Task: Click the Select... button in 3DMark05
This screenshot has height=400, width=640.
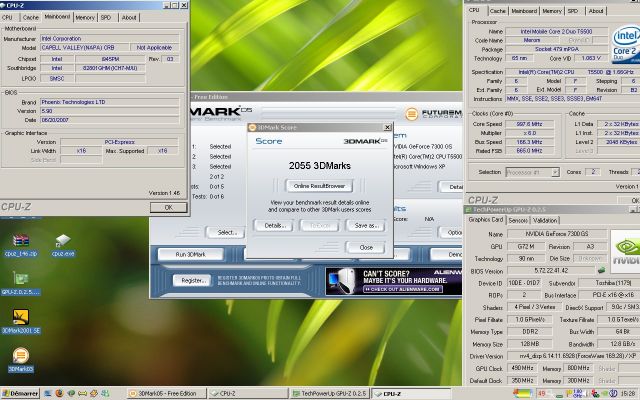Action: 225,232
